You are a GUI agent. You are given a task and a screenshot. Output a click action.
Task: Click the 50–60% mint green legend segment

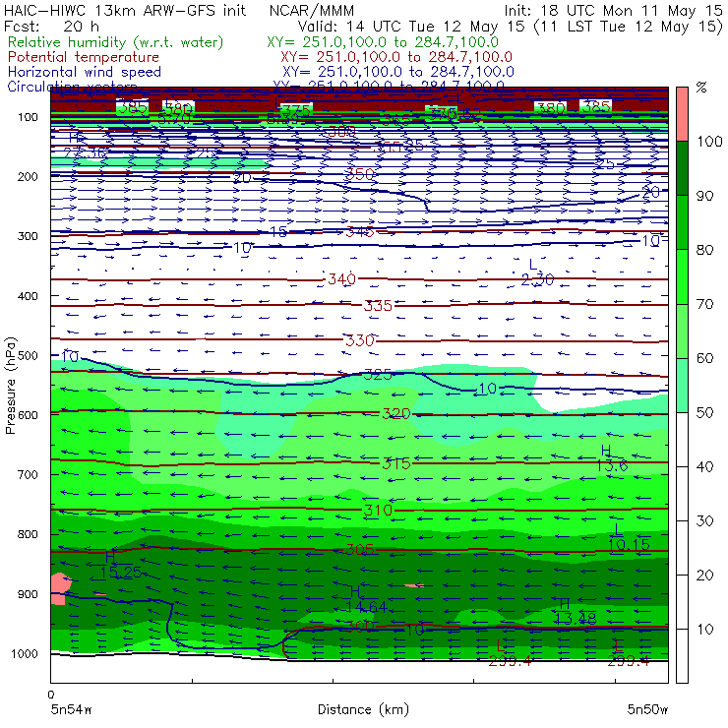(682, 386)
